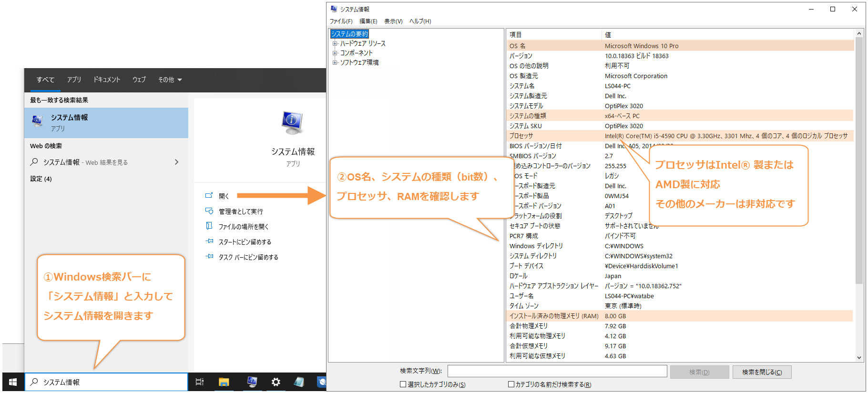Open Settings gear on the taskbar
The height and width of the screenshot is (393, 868).
tap(276, 382)
